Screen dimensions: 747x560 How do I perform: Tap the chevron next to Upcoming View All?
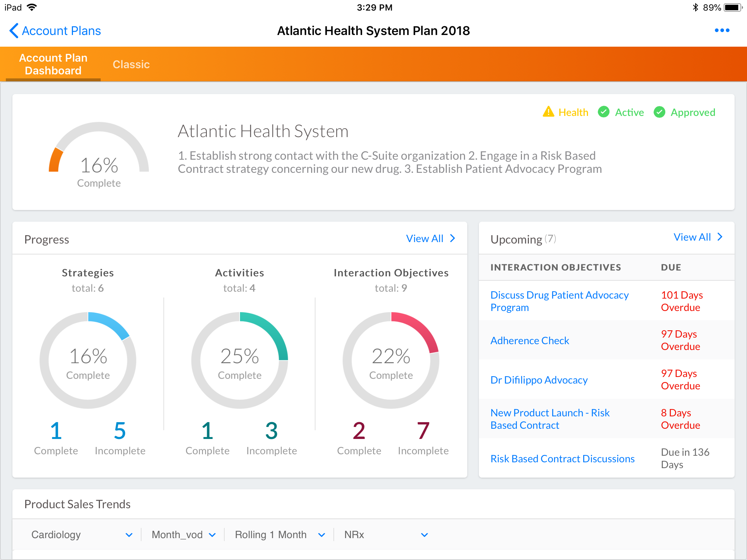(720, 237)
